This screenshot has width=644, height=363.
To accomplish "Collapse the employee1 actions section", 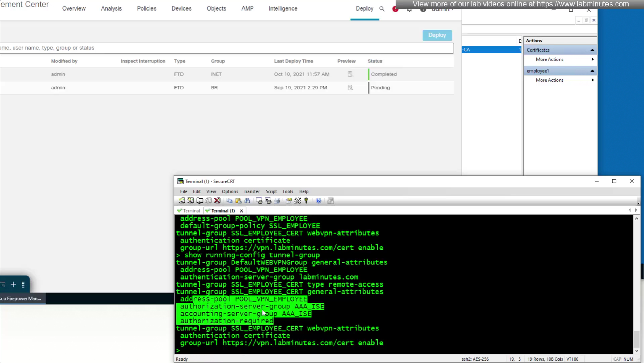I will (592, 71).
